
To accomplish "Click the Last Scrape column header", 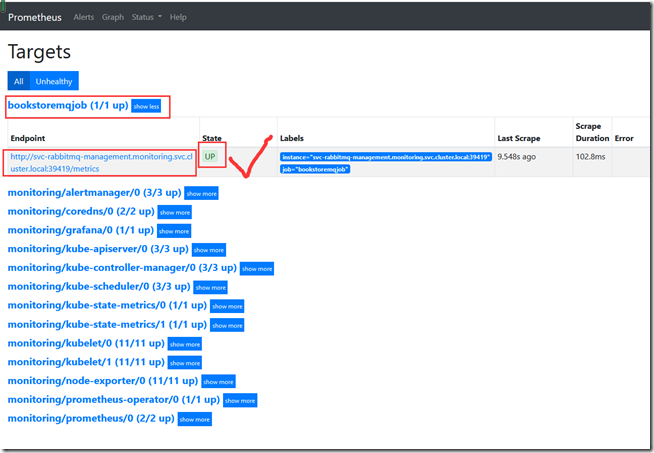I will click(x=519, y=138).
